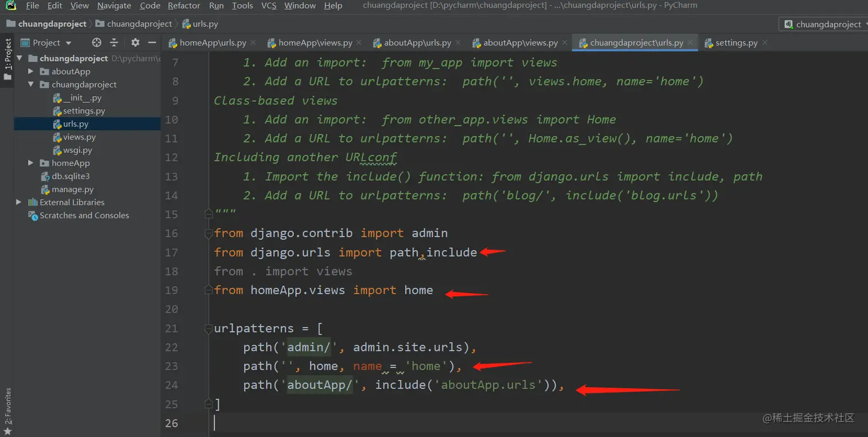Click the second chuangdaproject folder breadcrumb

pyautogui.click(x=134, y=24)
